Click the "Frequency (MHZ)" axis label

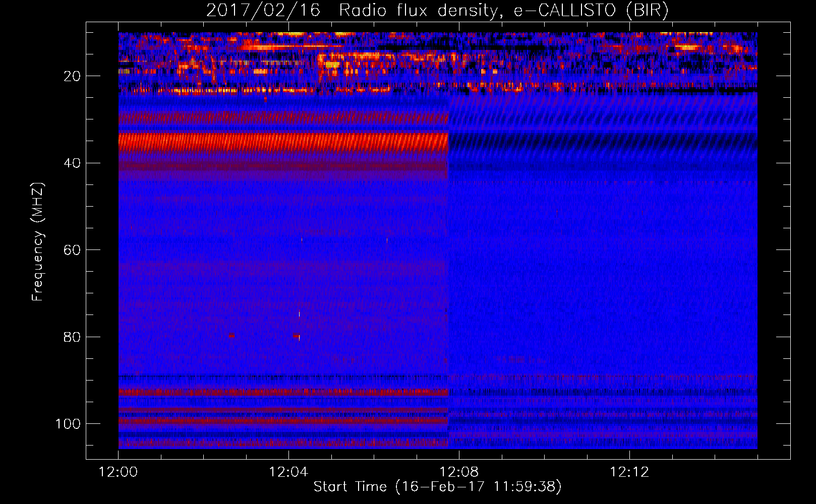38,242
